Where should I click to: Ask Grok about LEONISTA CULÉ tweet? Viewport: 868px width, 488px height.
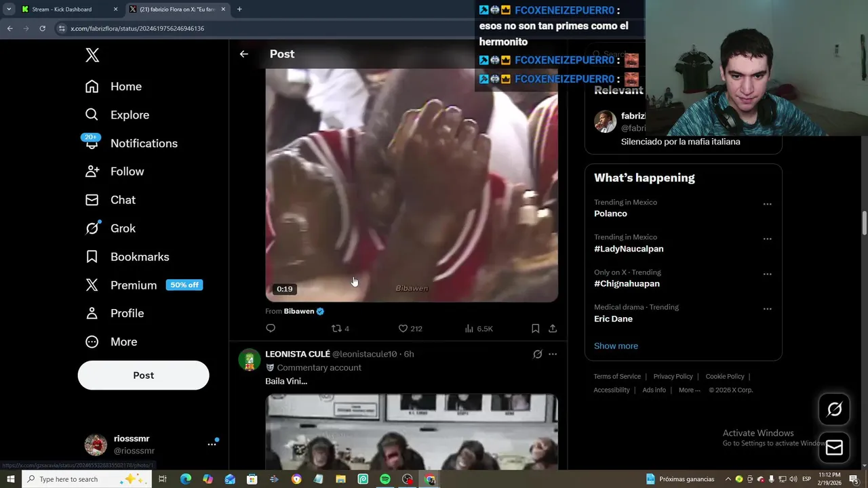(x=538, y=354)
